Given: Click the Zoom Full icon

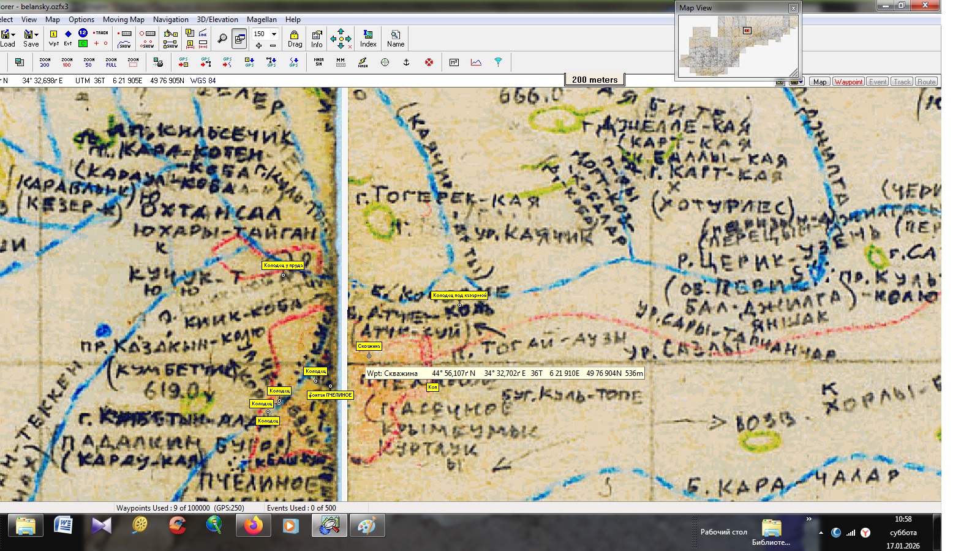Looking at the screenshot, I should 111,62.
